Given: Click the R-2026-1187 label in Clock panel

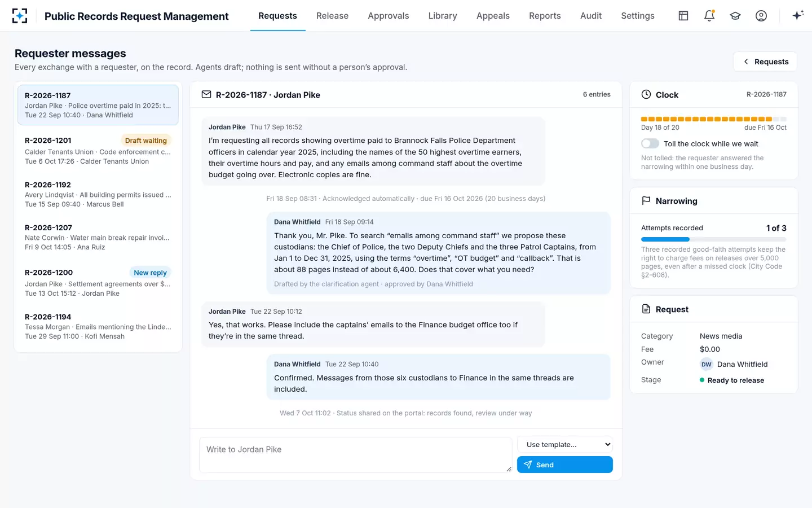Looking at the screenshot, I should click(766, 94).
